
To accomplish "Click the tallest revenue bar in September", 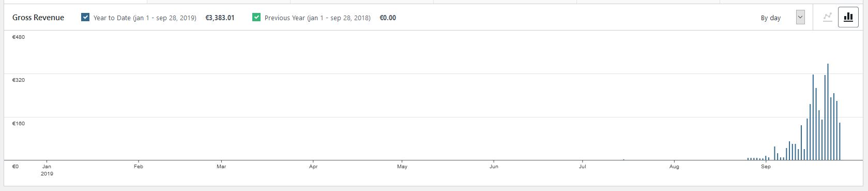I will [x=828, y=112].
